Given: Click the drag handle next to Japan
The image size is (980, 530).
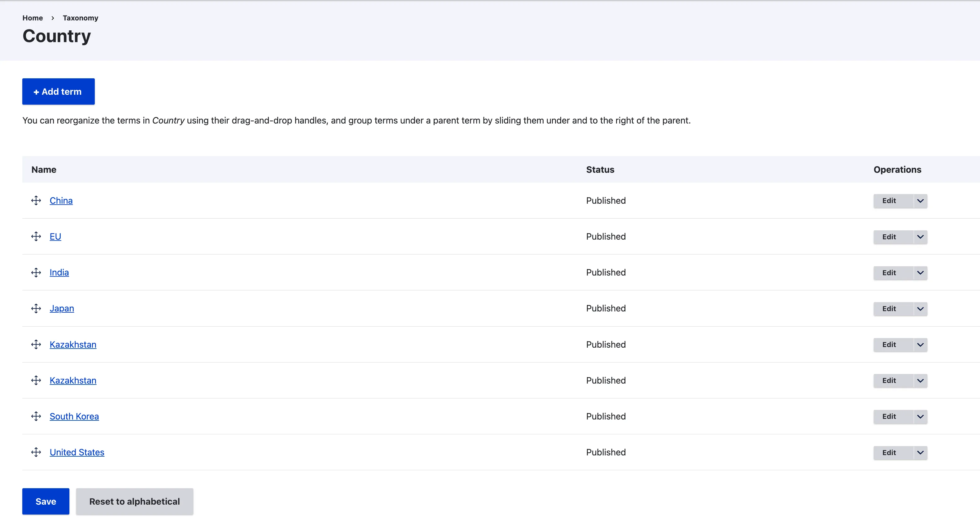Looking at the screenshot, I should pos(36,308).
